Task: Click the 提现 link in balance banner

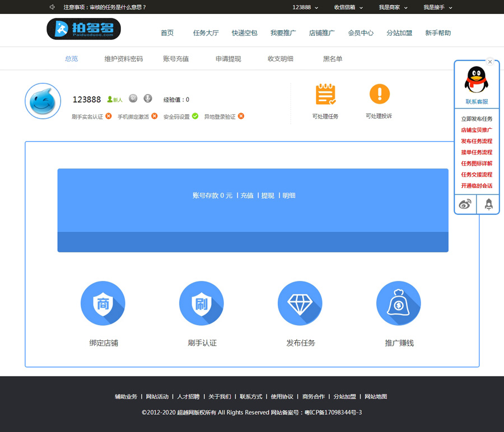Action: (x=268, y=196)
